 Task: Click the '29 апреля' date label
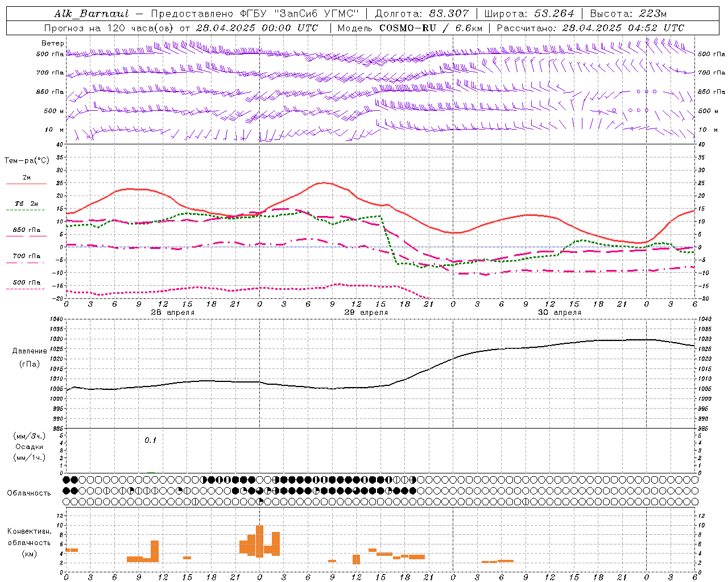(366, 313)
